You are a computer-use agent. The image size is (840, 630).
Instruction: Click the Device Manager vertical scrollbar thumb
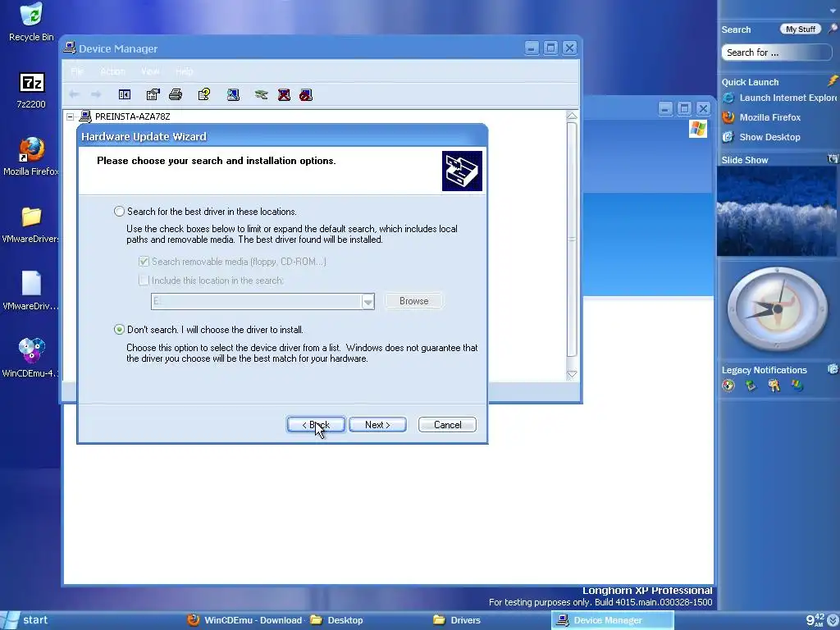pyautogui.click(x=572, y=240)
